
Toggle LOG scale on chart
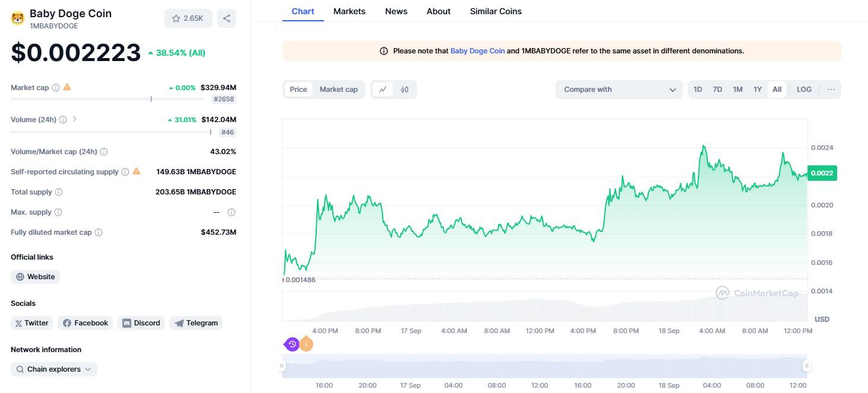(804, 90)
